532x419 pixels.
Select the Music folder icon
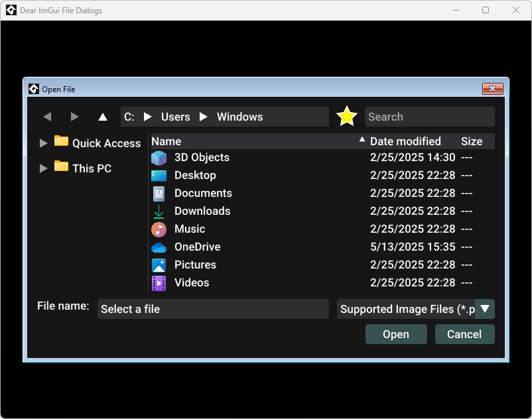click(159, 229)
